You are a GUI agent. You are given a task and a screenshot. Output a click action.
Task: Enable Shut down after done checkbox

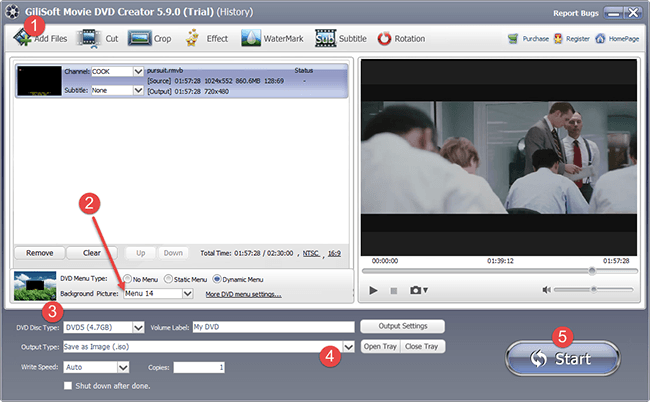tap(68, 386)
